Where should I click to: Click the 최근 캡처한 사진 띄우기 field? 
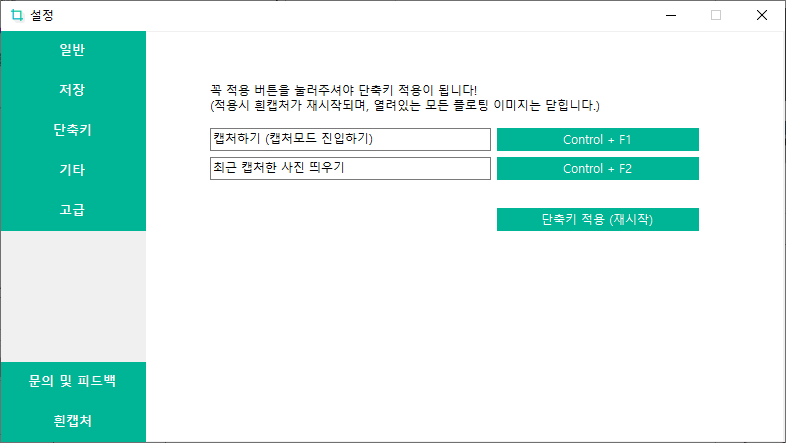coord(350,168)
